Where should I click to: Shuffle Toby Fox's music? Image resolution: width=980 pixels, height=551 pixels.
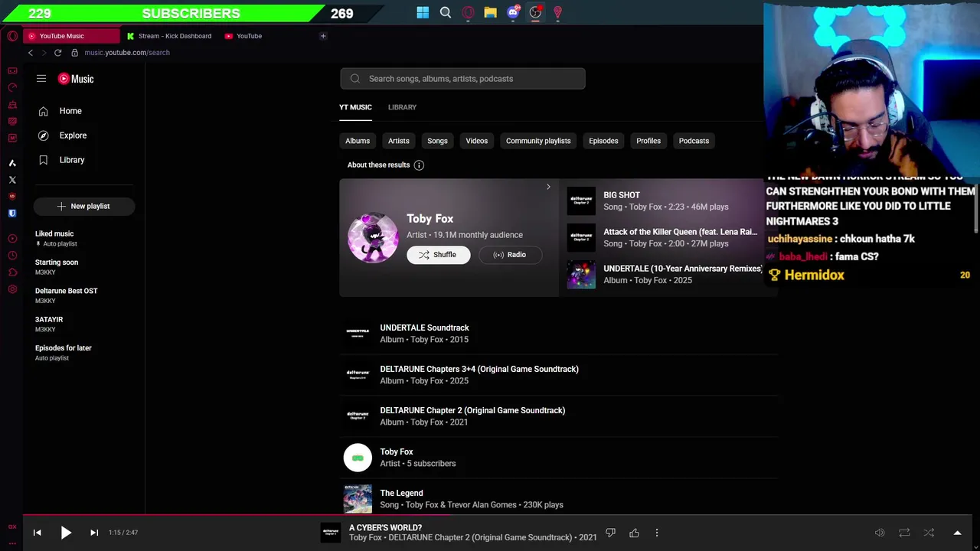[439, 255]
